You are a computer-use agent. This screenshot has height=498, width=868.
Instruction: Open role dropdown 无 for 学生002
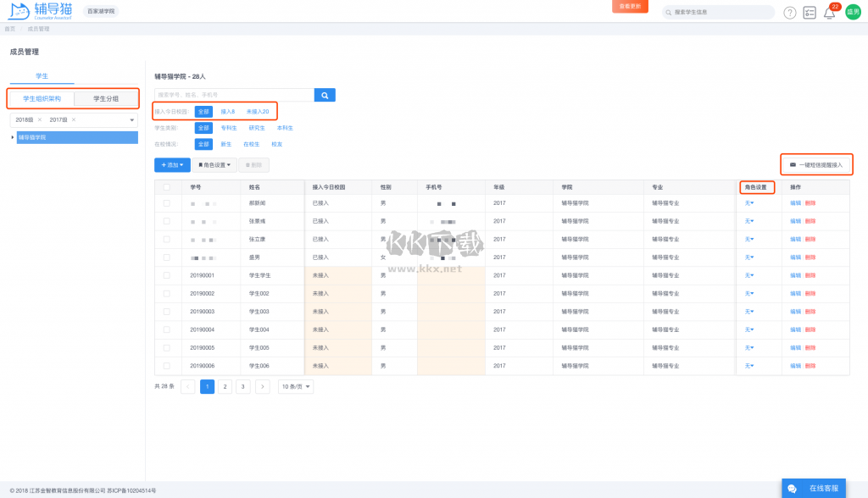click(x=749, y=293)
